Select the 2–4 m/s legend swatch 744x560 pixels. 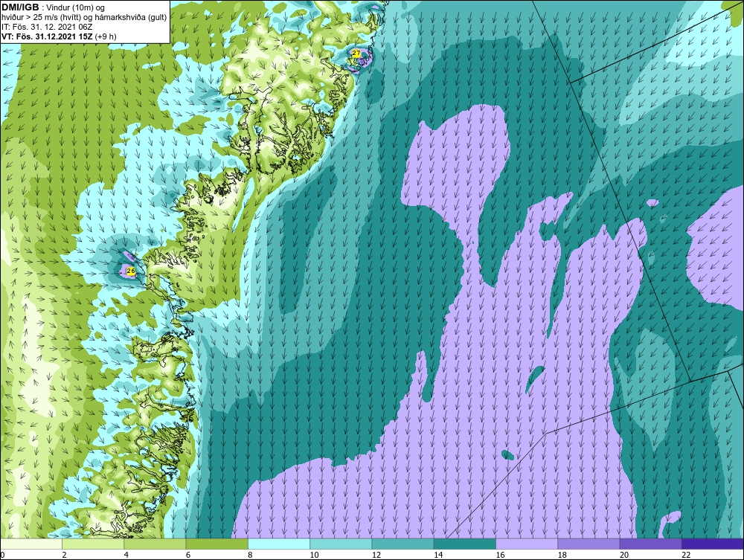tap(93, 544)
